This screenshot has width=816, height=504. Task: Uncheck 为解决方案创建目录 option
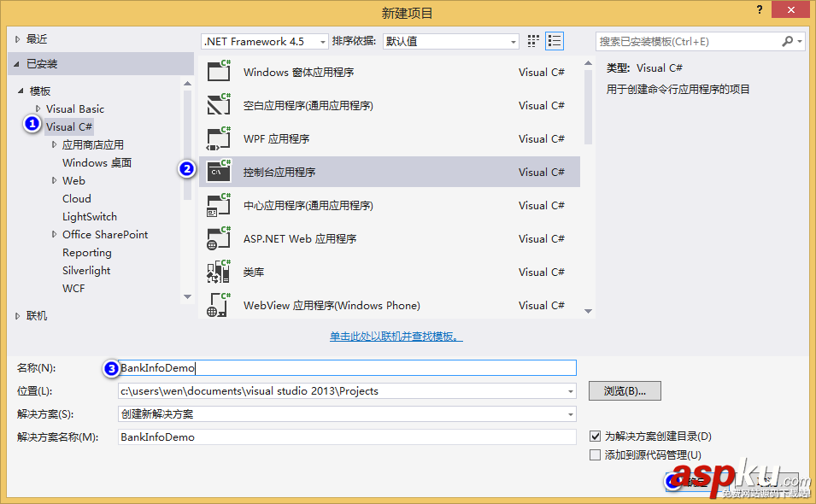click(x=595, y=437)
